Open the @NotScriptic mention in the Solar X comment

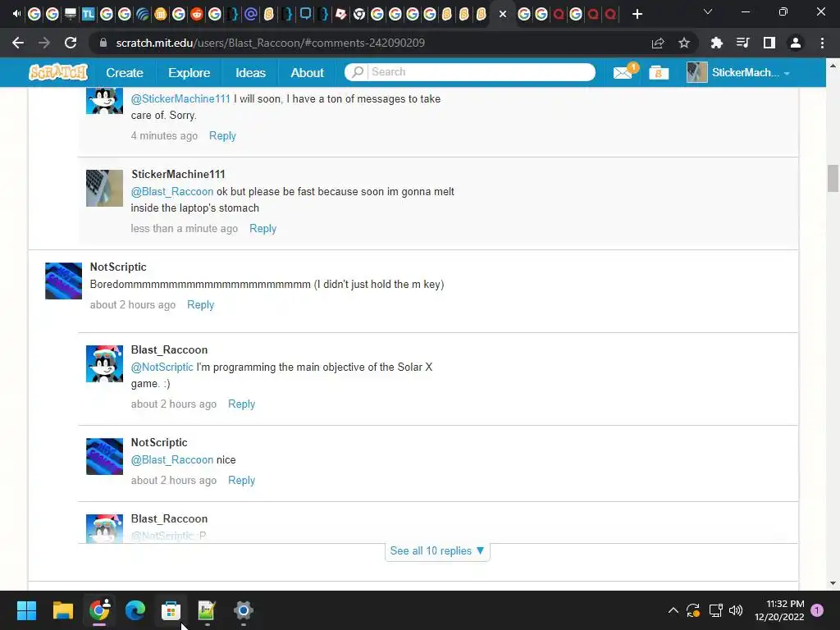pos(162,367)
